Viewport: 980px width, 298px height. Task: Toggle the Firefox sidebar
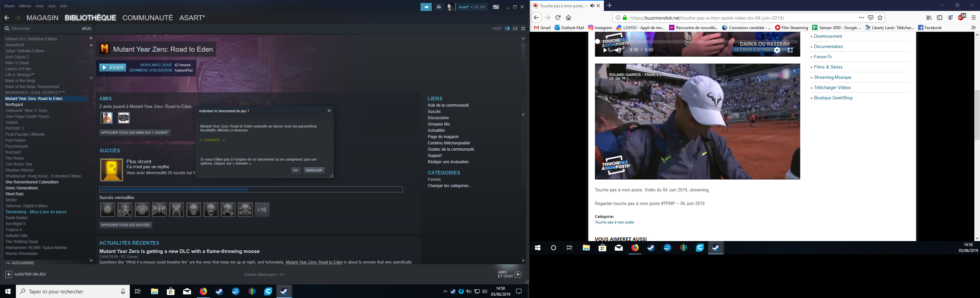coord(939,18)
